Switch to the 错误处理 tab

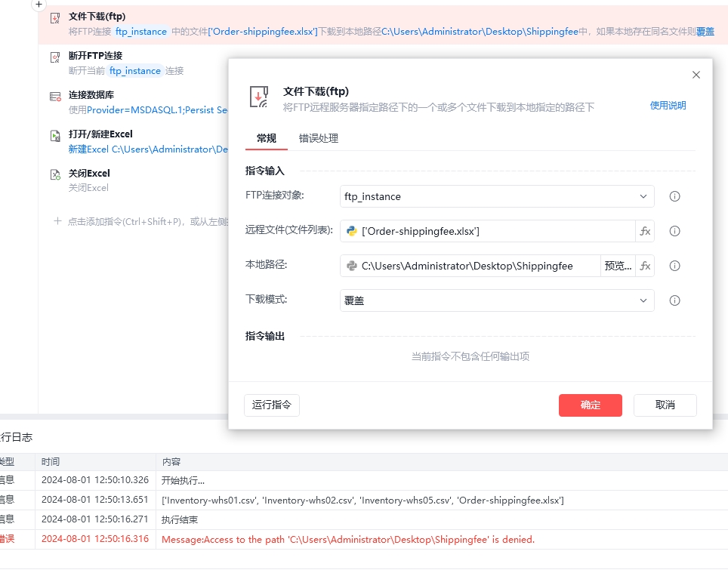click(x=319, y=138)
